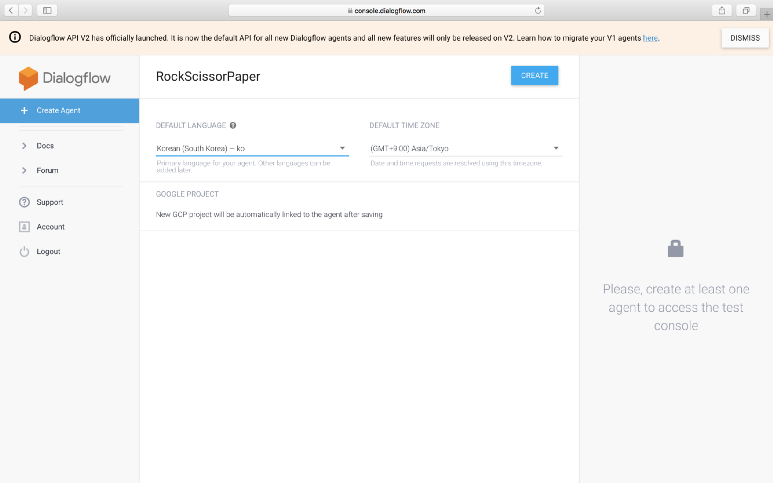Click the Safari address bar
The width and height of the screenshot is (773, 483).
388,10
